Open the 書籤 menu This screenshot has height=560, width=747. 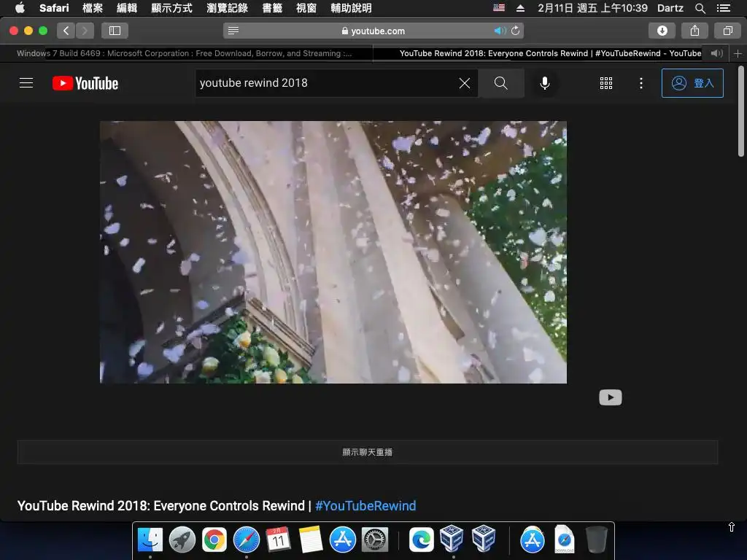(x=272, y=7)
